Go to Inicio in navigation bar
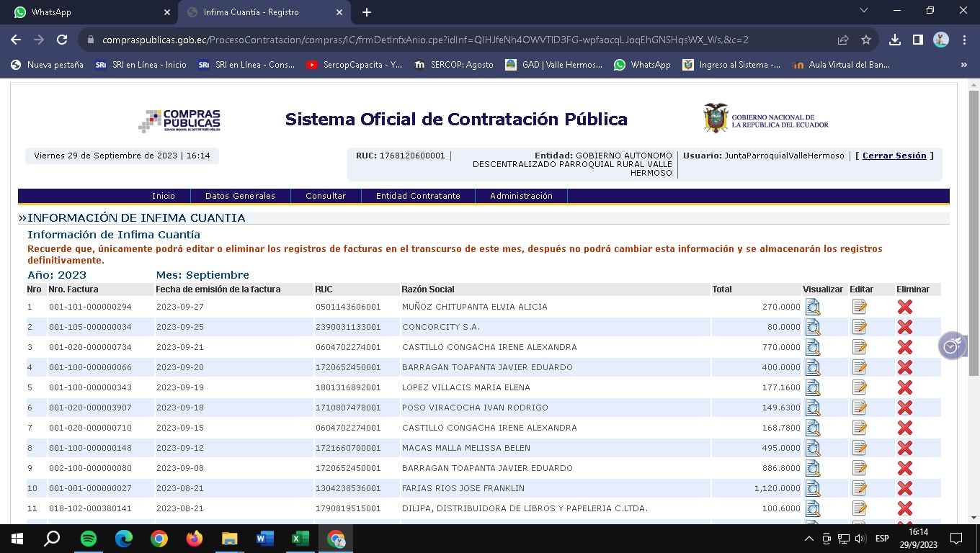 click(164, 196)
